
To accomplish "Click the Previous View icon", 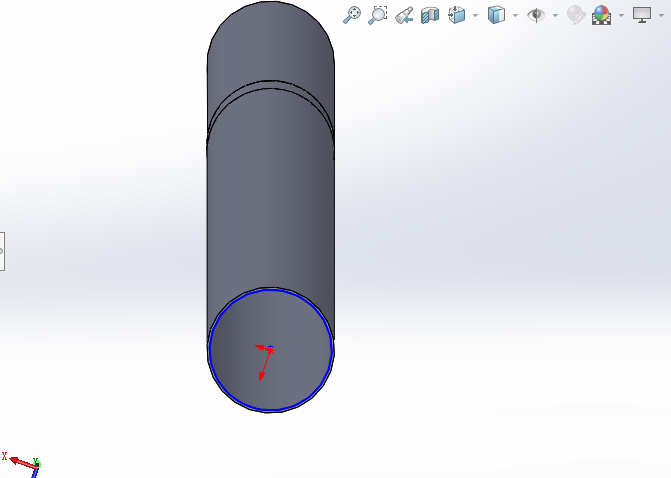I will click(404, 15).
